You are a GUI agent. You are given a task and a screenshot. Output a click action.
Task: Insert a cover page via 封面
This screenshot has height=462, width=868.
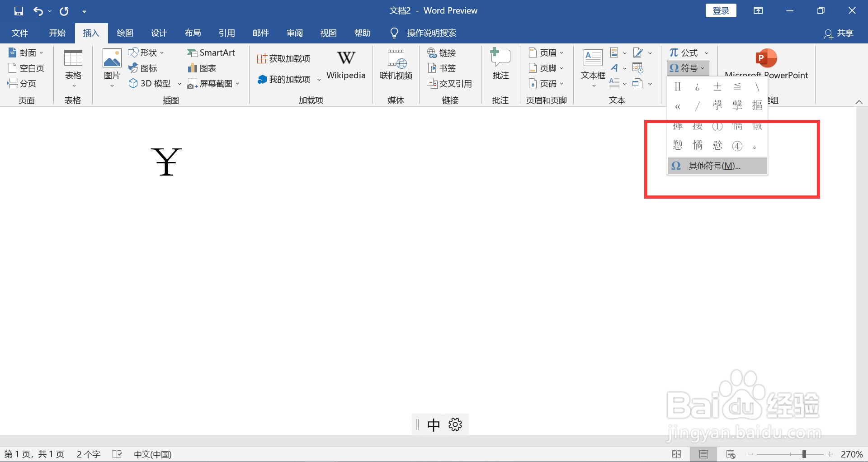[26, 53]
